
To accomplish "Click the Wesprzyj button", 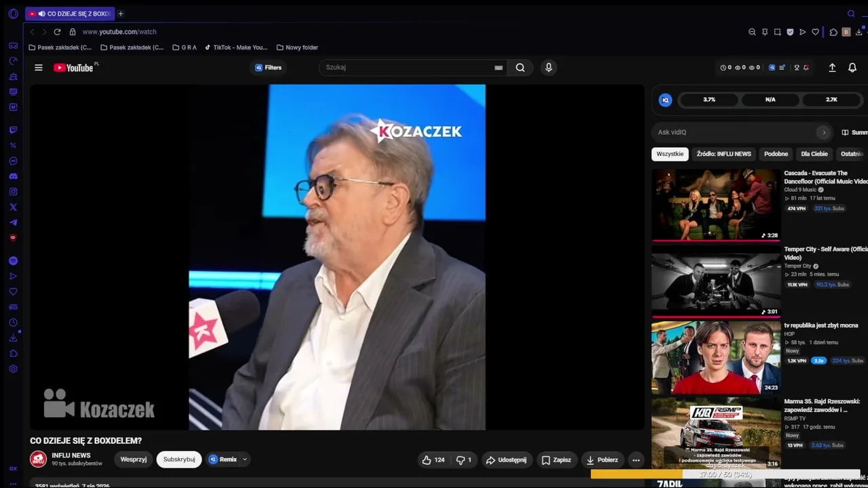I will click(x=134, y=460).
